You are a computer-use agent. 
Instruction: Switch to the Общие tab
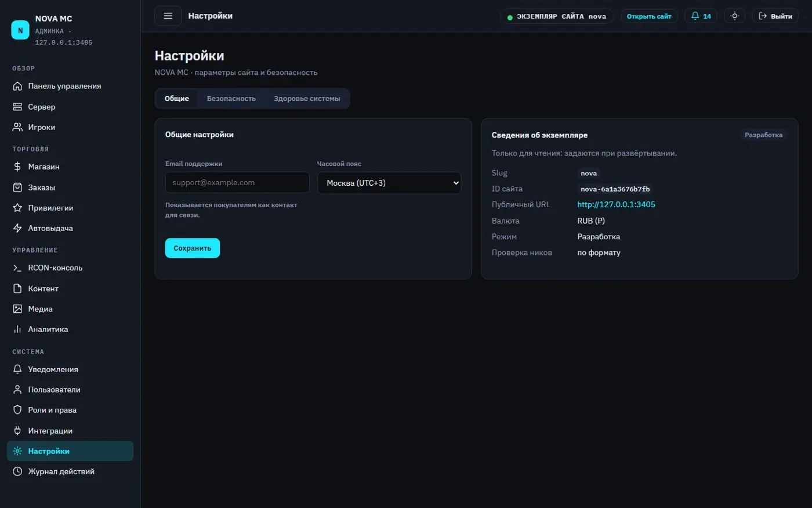coord(177,99)
